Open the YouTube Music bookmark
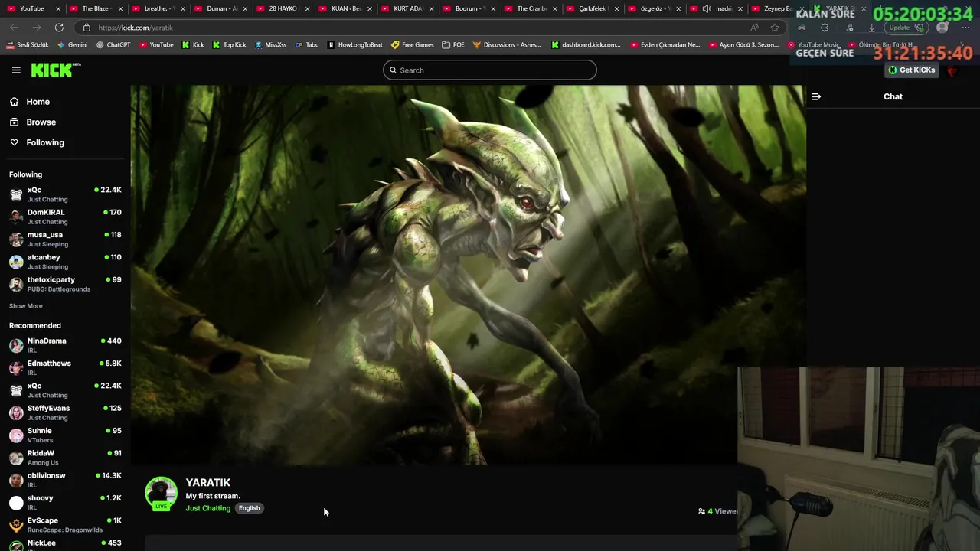This screenshot has width=980, height=551. (x=813, y=45)
